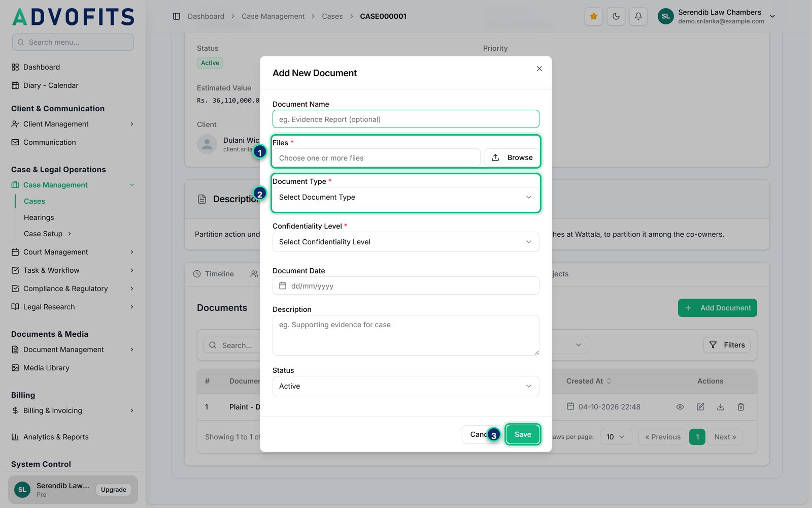Click Document Date field

[x=405, y=285]
